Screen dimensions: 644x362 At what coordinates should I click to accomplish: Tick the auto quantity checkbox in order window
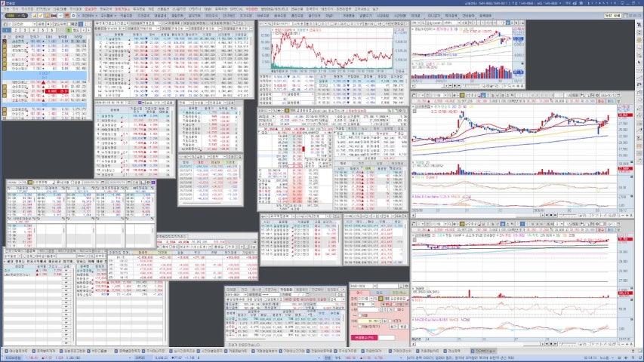[359, 316]
